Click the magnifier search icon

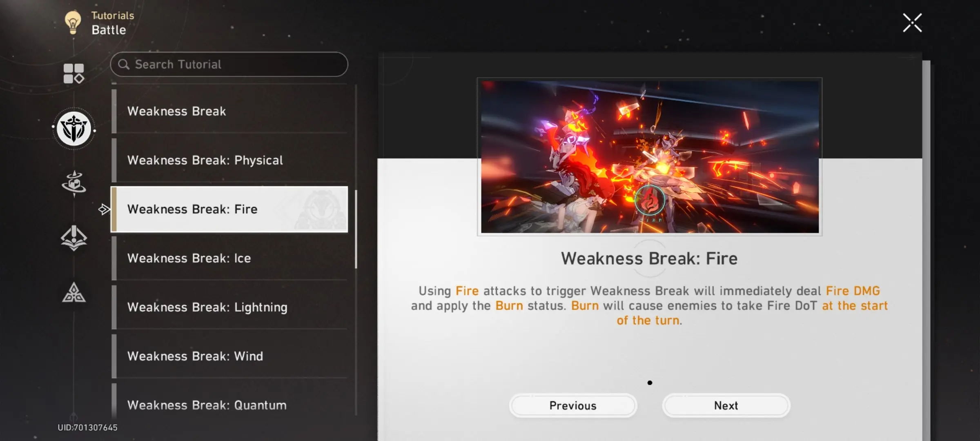pos(124,64)
